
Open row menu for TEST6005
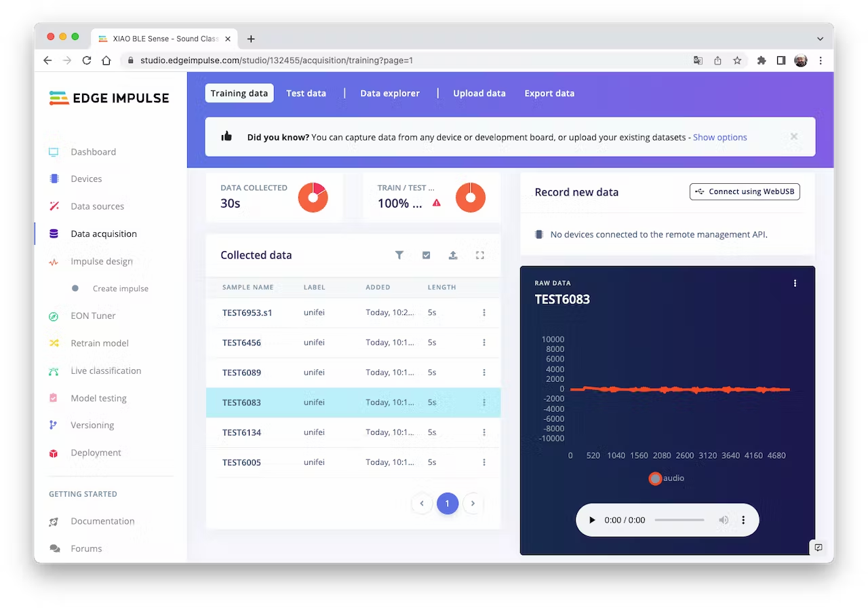coord(484,462)
